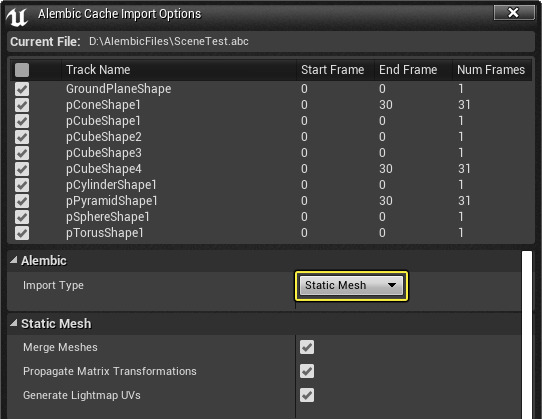The image size is (542, 419).
Task: Click the Num Frames column header
Action: tap(492, 70)
